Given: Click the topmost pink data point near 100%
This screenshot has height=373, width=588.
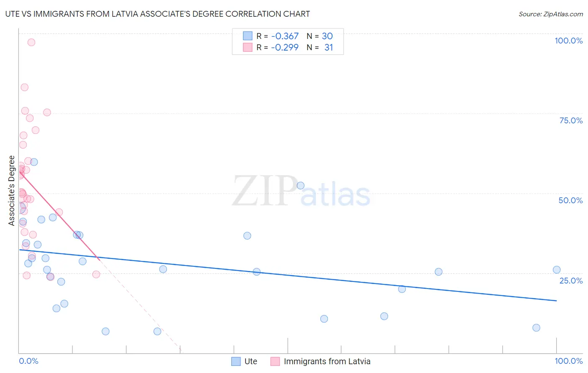Looking at the screenshot, I should (x=31, y=42).
